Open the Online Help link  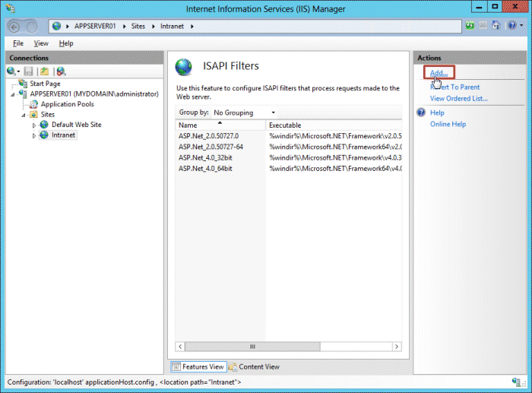click(x=448, y=124)
